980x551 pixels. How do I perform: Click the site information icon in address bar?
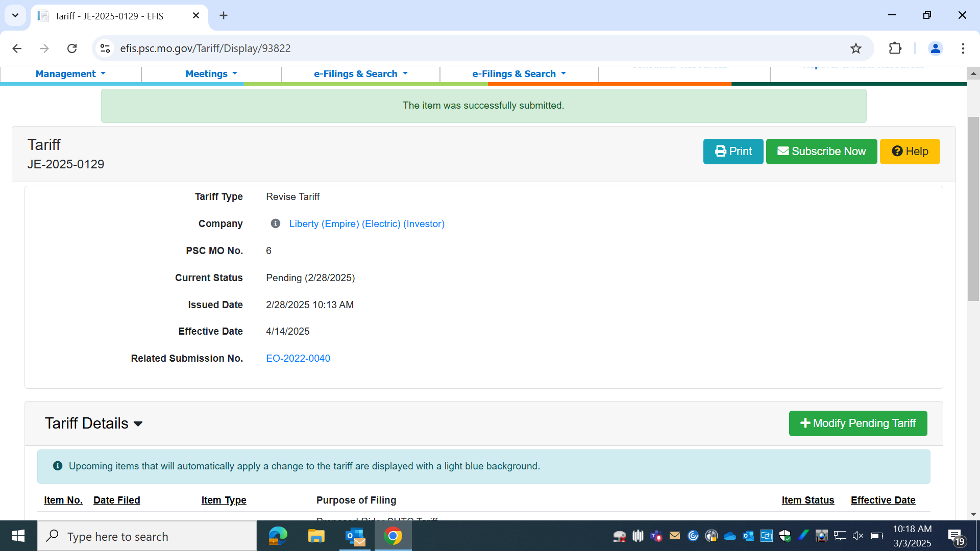[x=105, y=48]
